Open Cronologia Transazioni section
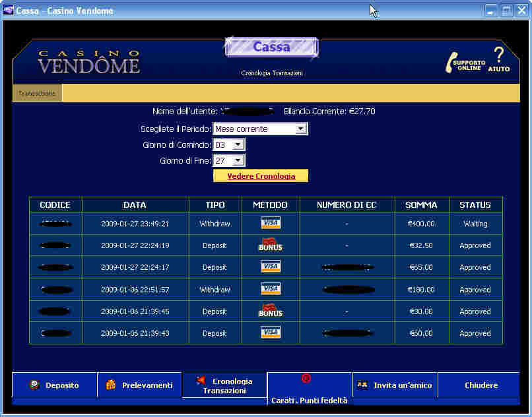532x417 pixels. click(224, 385)
